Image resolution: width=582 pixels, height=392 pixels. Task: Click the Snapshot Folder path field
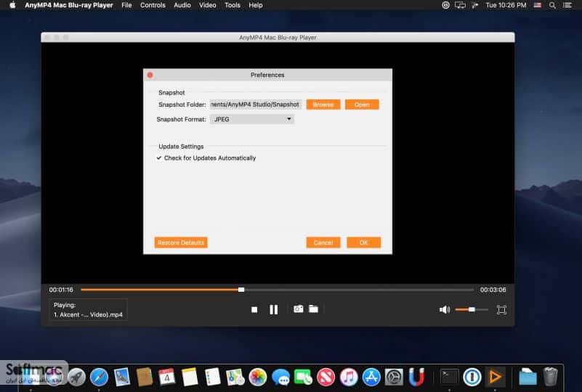pos(255,105)
